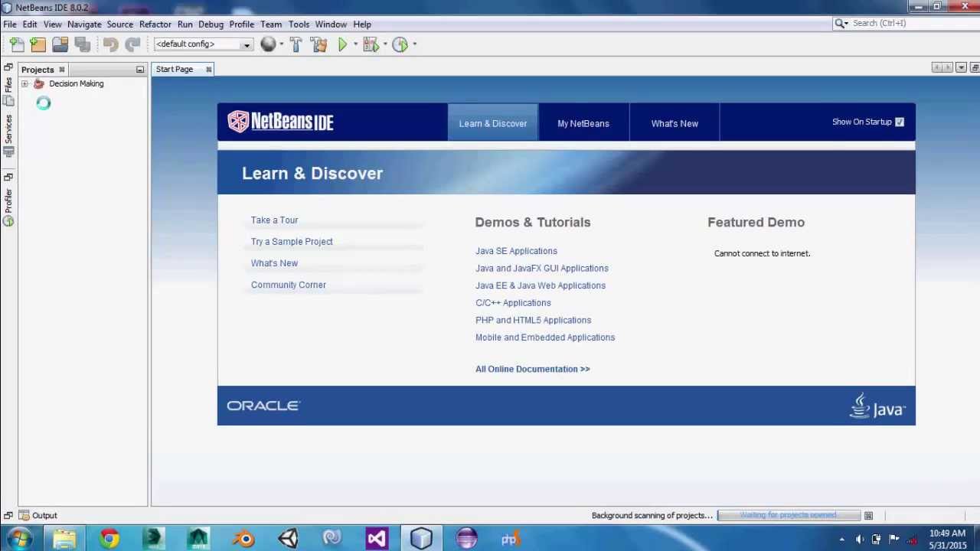Open the editor document list dropdown arrow
Screen dimensions: 980x551
click(x=961, y=68)
